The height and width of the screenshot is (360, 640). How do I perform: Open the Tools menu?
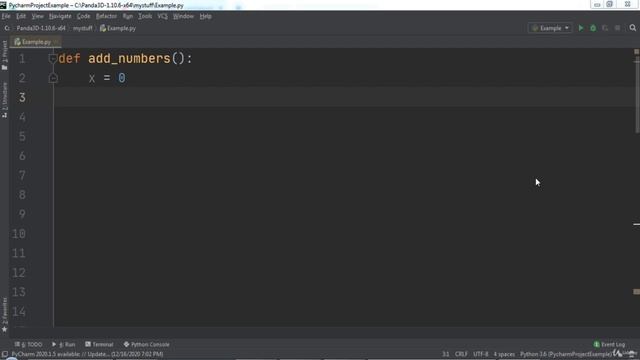coord(145,16)
